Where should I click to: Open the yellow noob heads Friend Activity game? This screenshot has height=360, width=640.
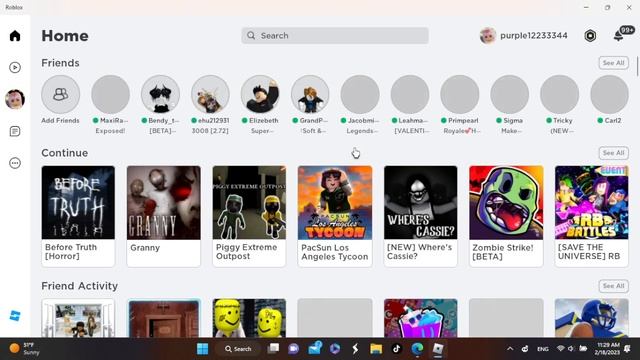click(249, 318)
